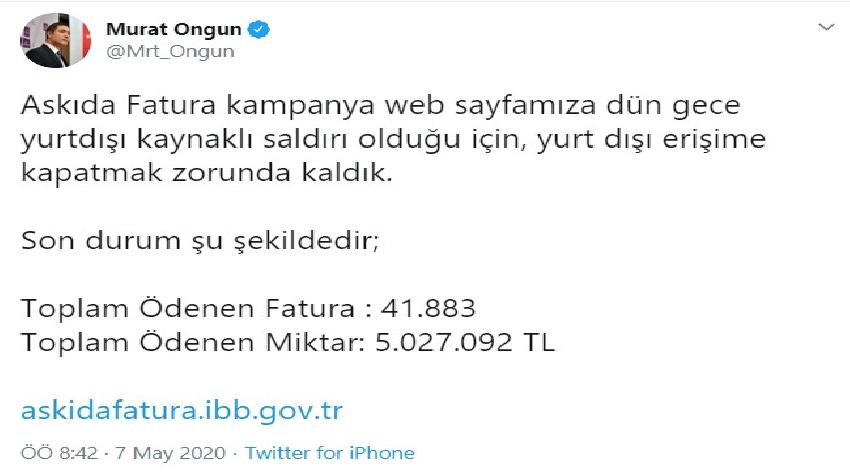850x475 pixels.
Task: Visit the @Mrt_Ongun handle
Action: click(170, 52)
